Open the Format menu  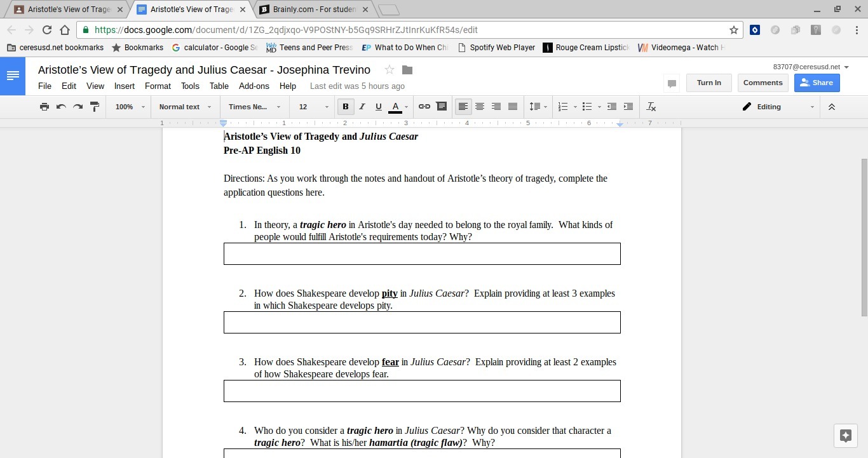pyautogui.click(x=158, y=86)
